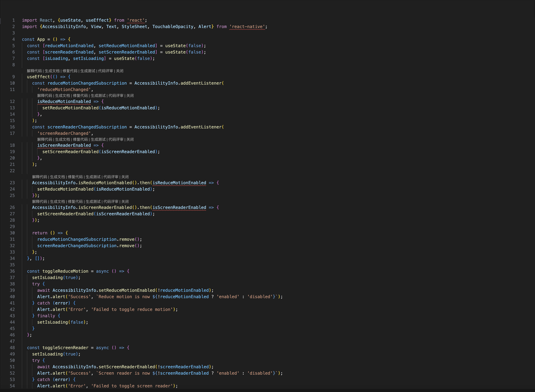Click the App constant name on line 4
This screenshot has width=535, height=392.
tap(41, 39)
